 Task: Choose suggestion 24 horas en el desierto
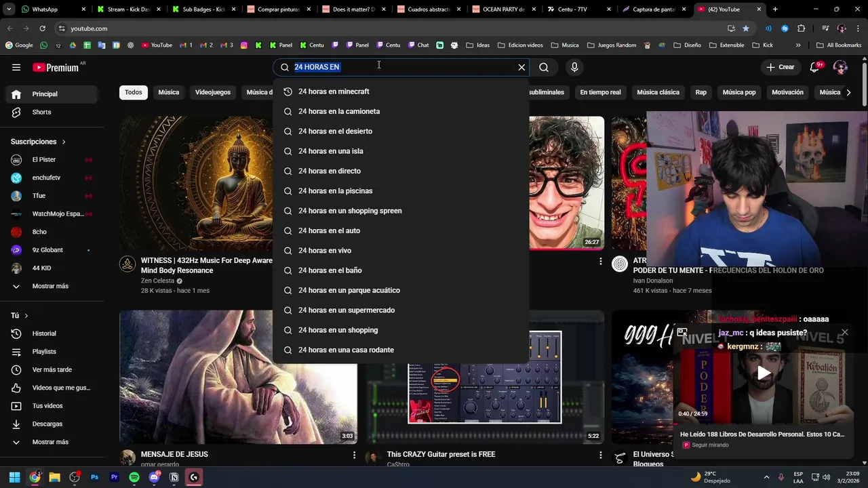click(x=401, y=131)
